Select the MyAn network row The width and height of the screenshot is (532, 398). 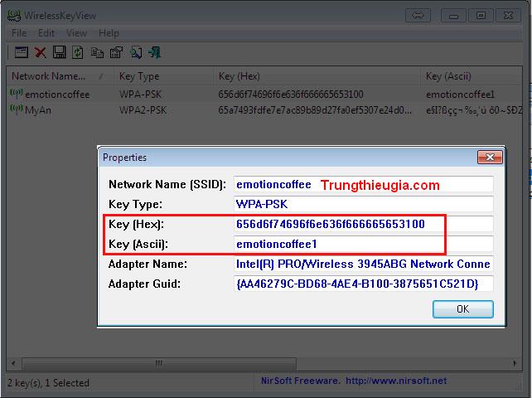pyautogui.click(x=264, y=110)
